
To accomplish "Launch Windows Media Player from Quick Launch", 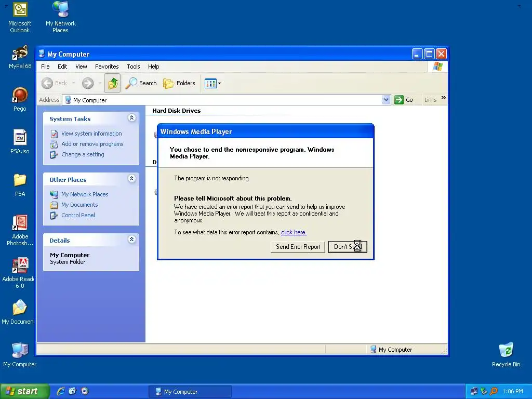I will click(85, 391).
